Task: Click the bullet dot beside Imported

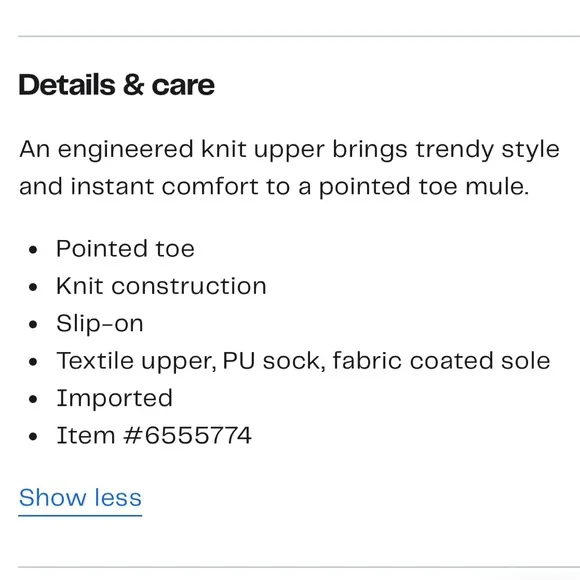Action: pyautogui.click(x=33, y=399)
